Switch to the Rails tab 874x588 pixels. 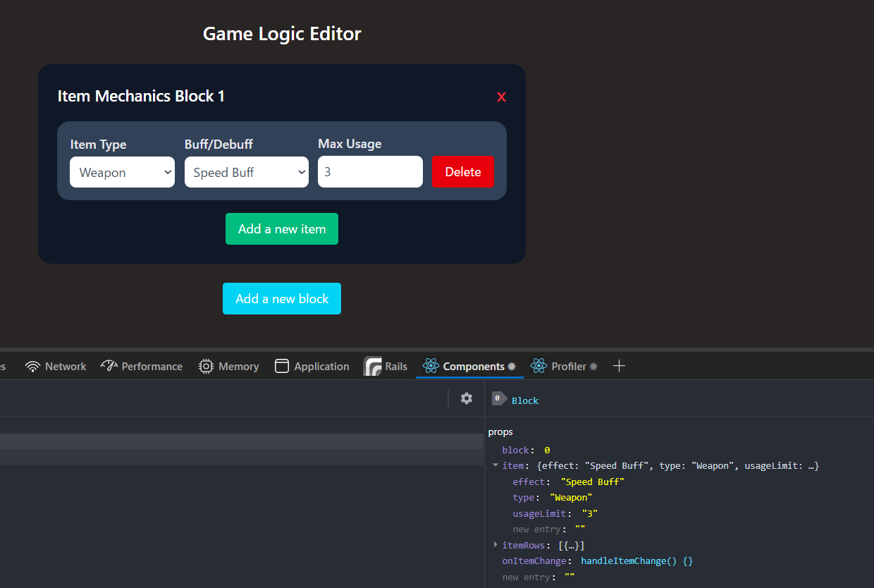tap(386, 367)
